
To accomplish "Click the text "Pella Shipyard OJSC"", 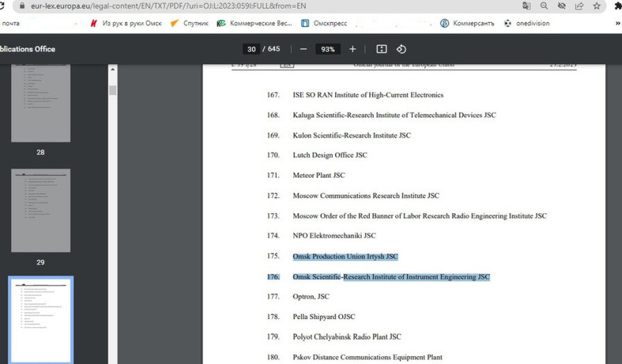I will [324, 317].
